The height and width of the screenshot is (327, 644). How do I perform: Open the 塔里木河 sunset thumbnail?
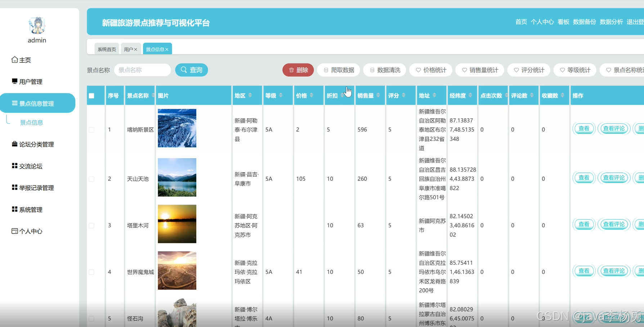pyautogui.click(x=177, y=224)
